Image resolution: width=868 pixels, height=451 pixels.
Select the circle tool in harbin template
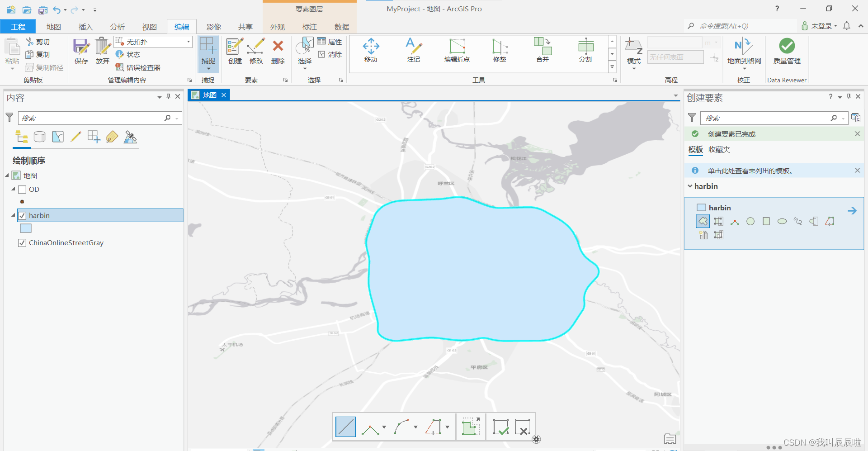point(750,221)
